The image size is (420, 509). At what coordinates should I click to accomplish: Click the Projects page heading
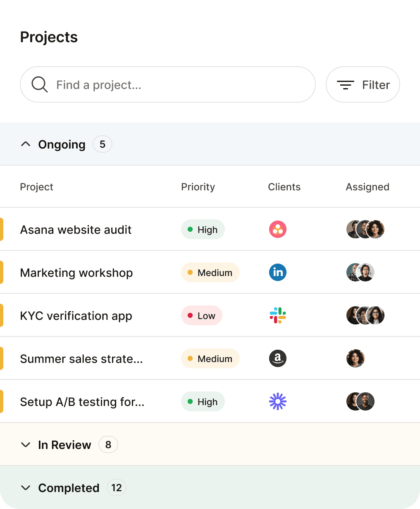(49, 37)
